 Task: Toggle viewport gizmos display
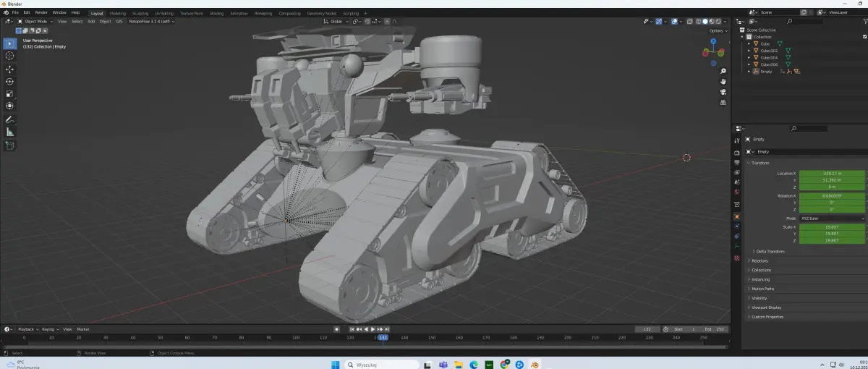(x=658, y=21)
